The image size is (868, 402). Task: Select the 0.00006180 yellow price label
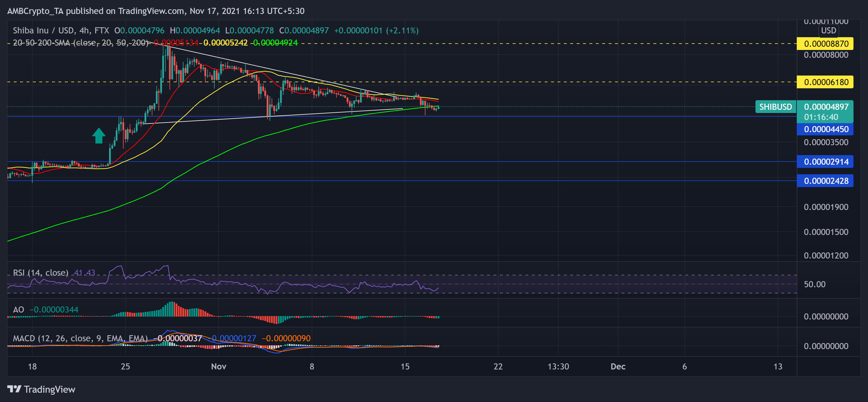click(825, 82)
